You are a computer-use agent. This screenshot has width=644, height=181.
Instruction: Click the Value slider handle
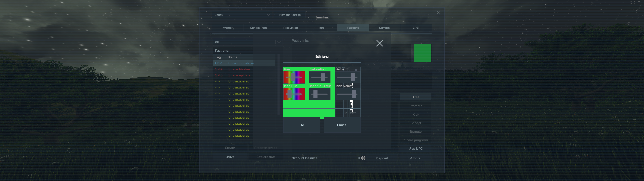352,78
